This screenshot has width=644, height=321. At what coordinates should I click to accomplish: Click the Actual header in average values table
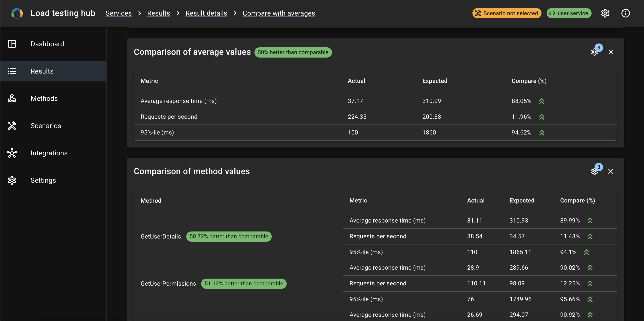(357, 81)
